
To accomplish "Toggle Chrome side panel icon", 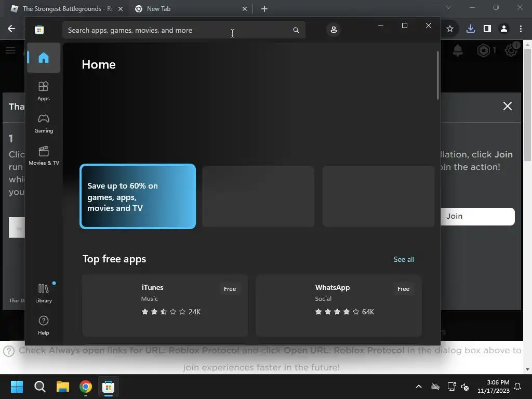I will 487,29.
